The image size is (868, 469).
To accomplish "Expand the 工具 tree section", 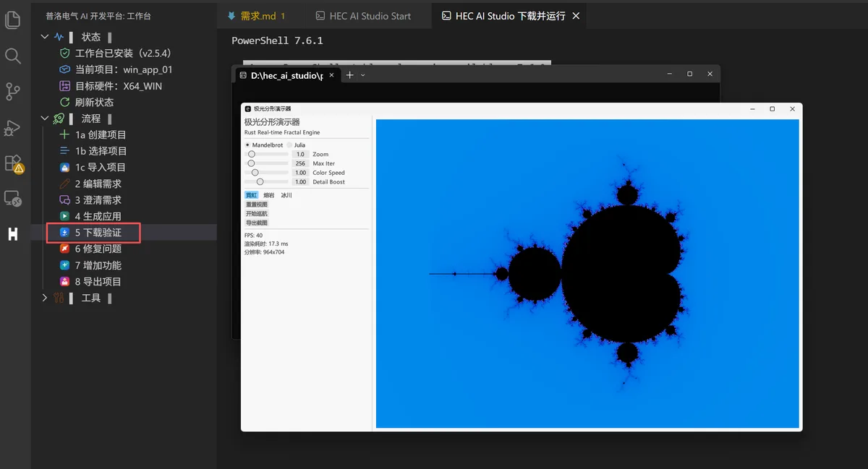I will 45,298.
